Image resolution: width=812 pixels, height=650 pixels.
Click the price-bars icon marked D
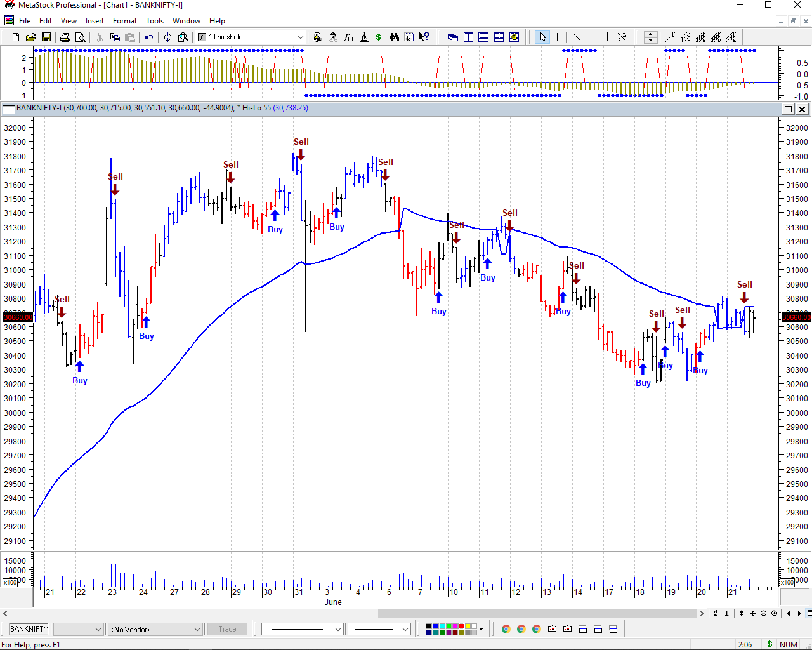(716, 37)
